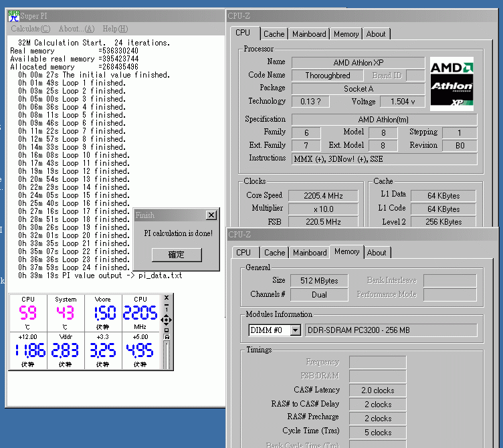Click the 確定 OK button in Finish dialog
Image resolution: width=503 pixels, height=448 pixels.
(177, 255)
